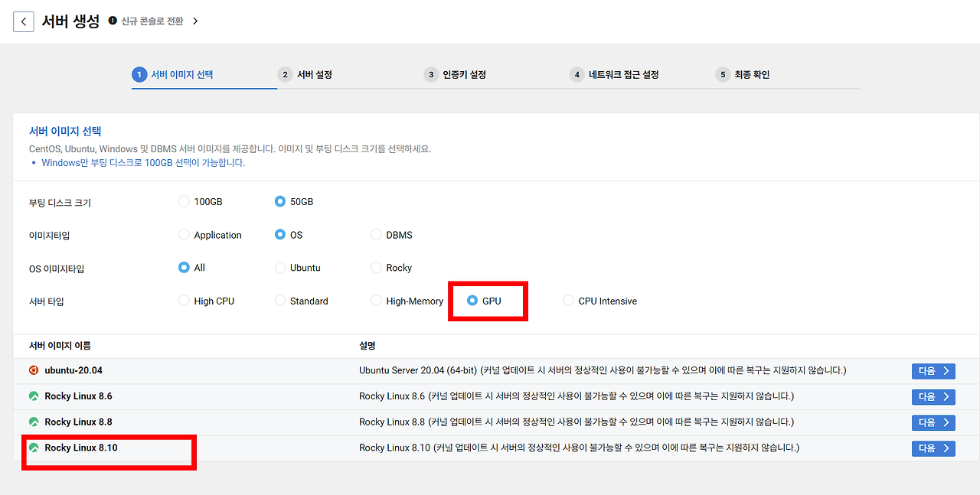Go to step 2 서버 설정 tab

(305, 74)
